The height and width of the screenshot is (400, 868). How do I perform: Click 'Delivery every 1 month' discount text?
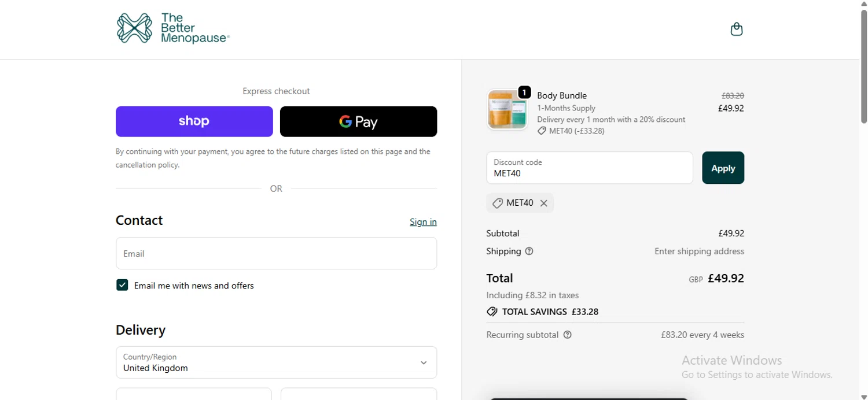tap(611, 120)
